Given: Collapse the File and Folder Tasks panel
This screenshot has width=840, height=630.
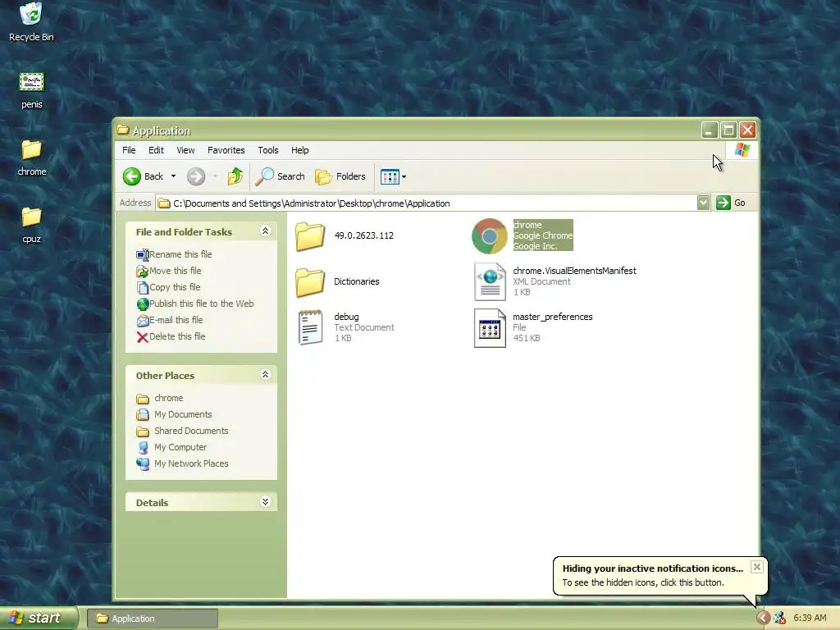Looking at the screenshot, I should pyautogui.click(x=265, y=231).
